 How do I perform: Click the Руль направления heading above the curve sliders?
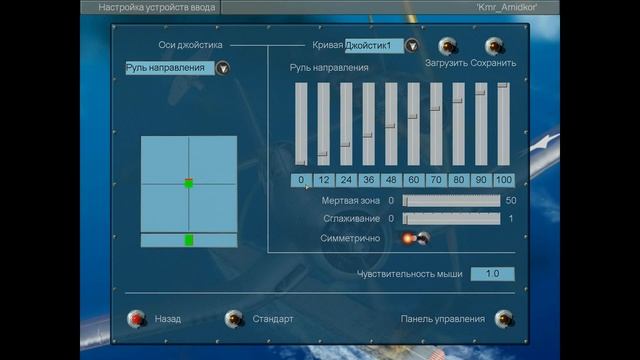coord(329,68)
